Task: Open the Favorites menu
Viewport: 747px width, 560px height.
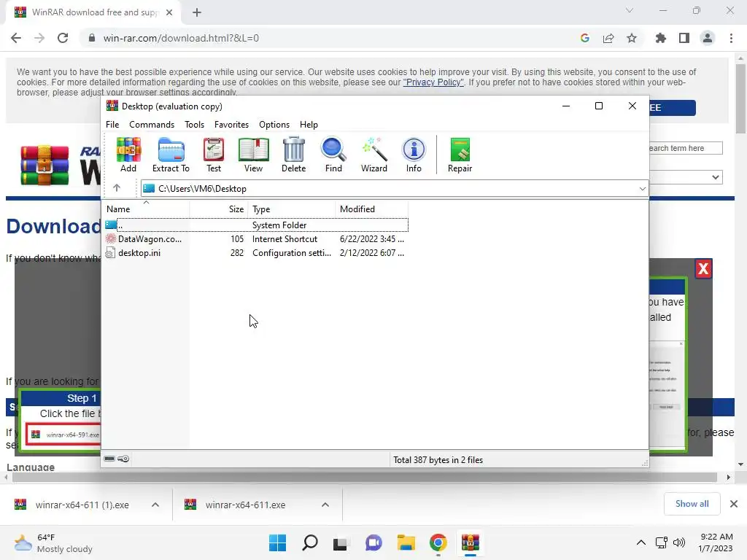Action: tap(231, 124)
